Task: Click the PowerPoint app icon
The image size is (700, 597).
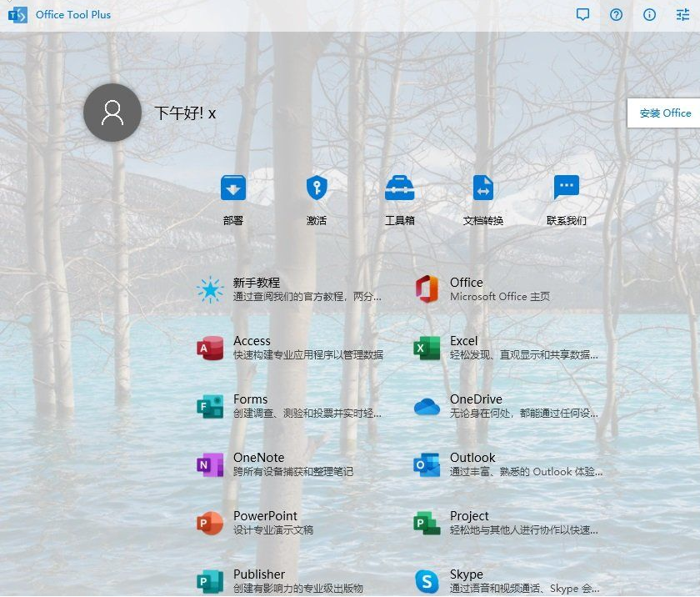Action: click(210, 524)
